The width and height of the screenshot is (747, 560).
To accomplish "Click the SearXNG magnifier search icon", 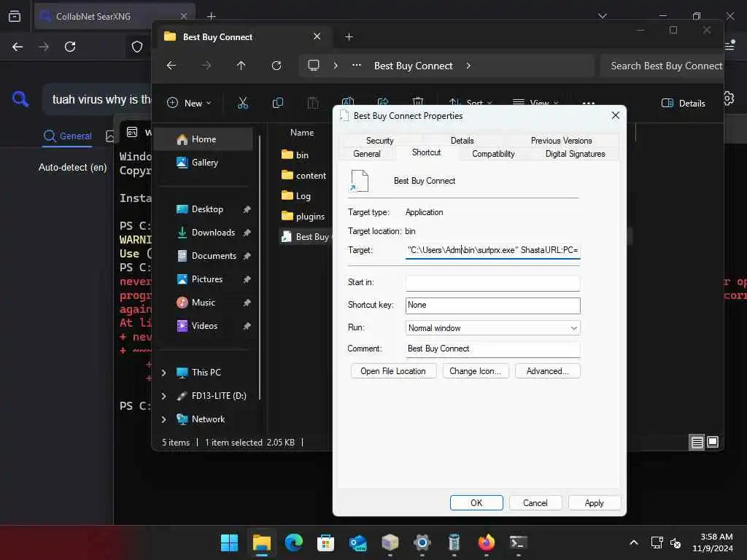I will coord(20,99).
